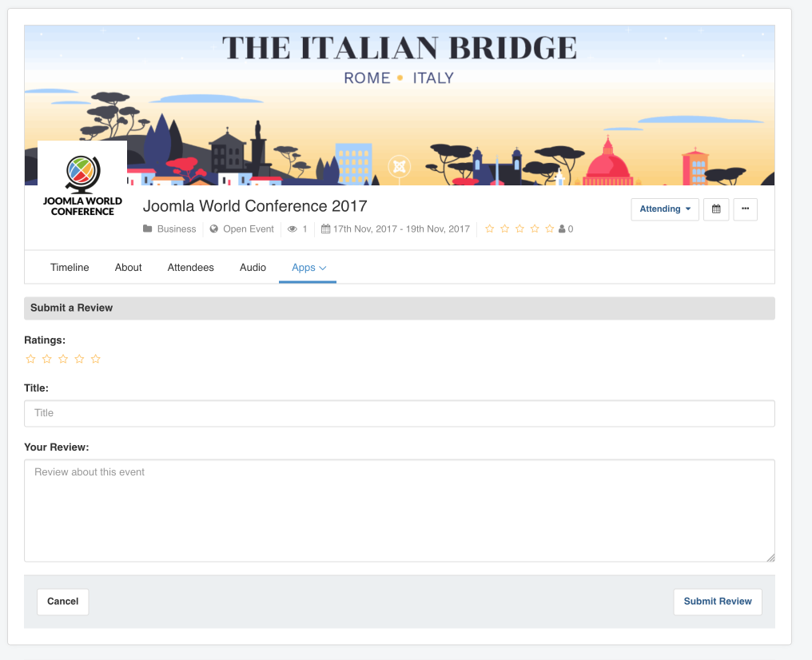Set rating to three stars in review form

(x=63, y=359)
